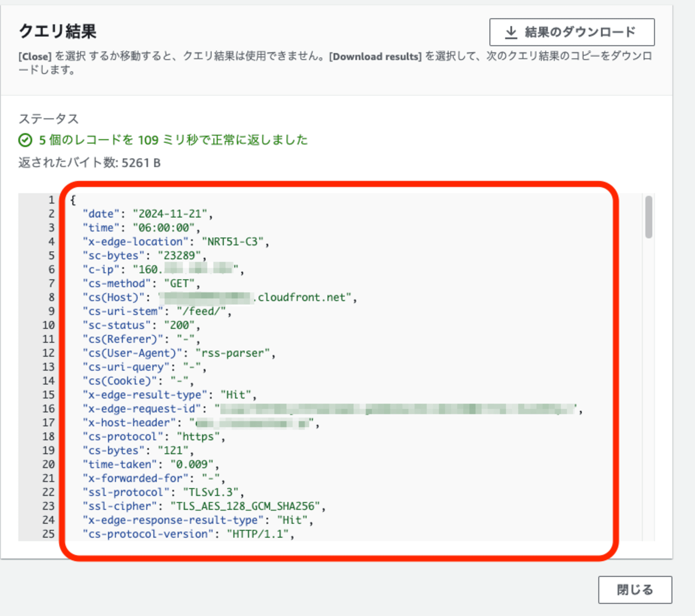The width and height of the screenshot is (695, 616).
Task: Click the x-edge-request-id line
Action: click(x=333, y=409)
